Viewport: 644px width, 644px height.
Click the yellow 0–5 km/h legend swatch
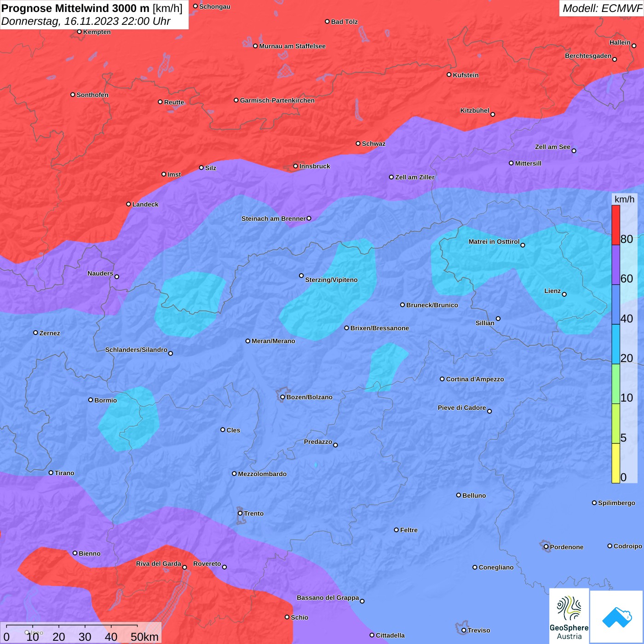coord(615,463)
